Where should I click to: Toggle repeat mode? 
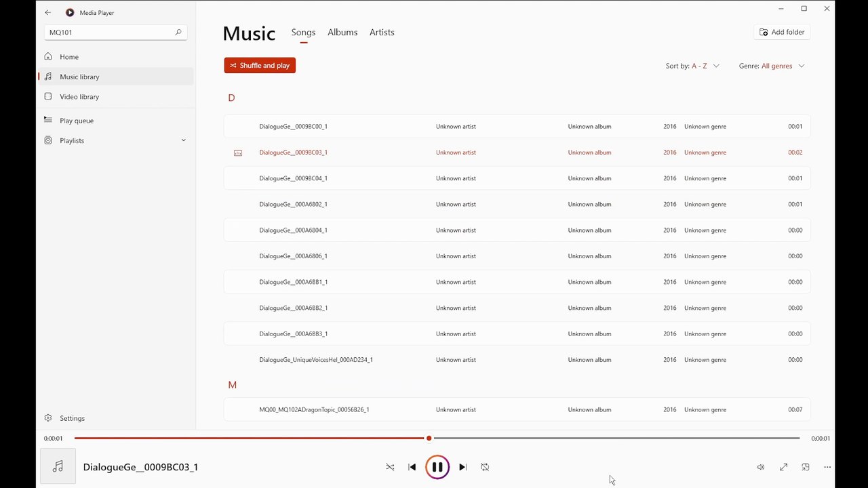[485, 467]
